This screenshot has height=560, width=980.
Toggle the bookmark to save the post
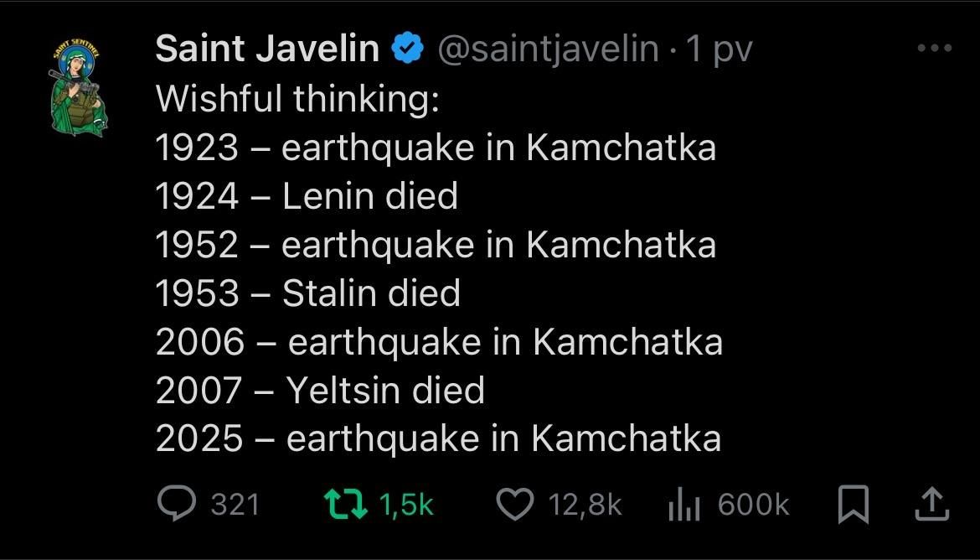click(x=853, y=503)
